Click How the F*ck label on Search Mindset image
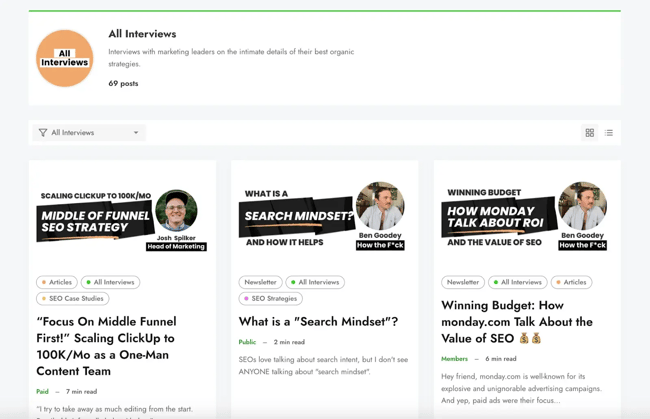 (380, 245)
